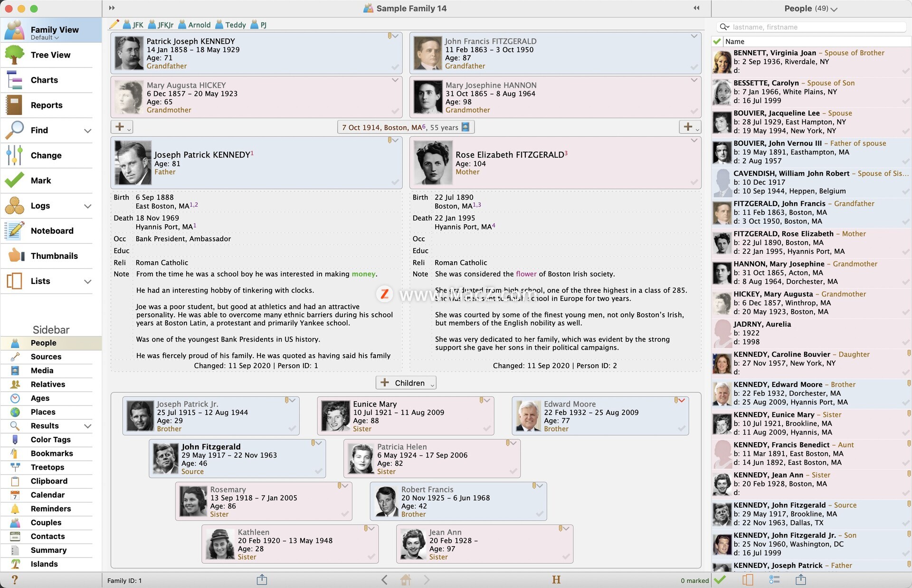Go back to the previous family
912x588 pixels.
point(384,579)
